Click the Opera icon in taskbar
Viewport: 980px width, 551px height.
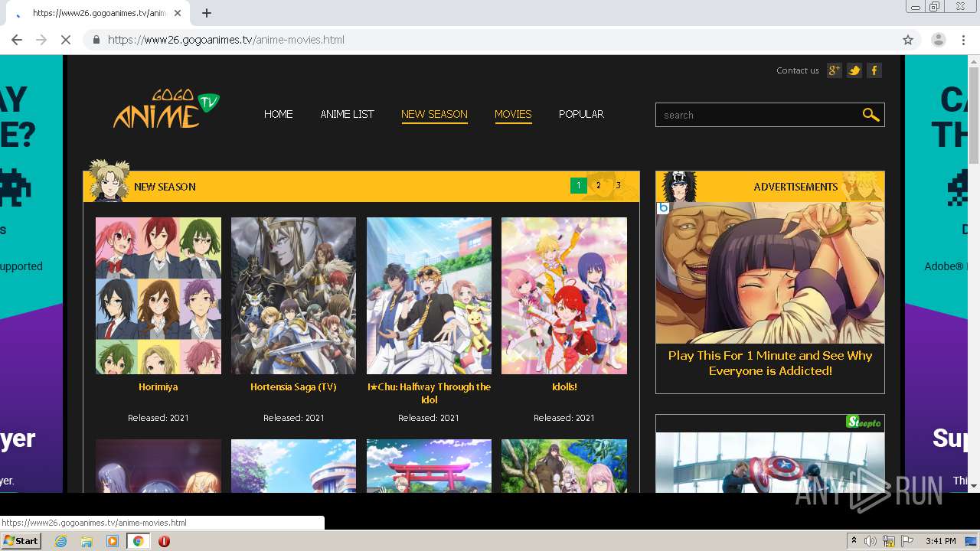coord(164,541)
